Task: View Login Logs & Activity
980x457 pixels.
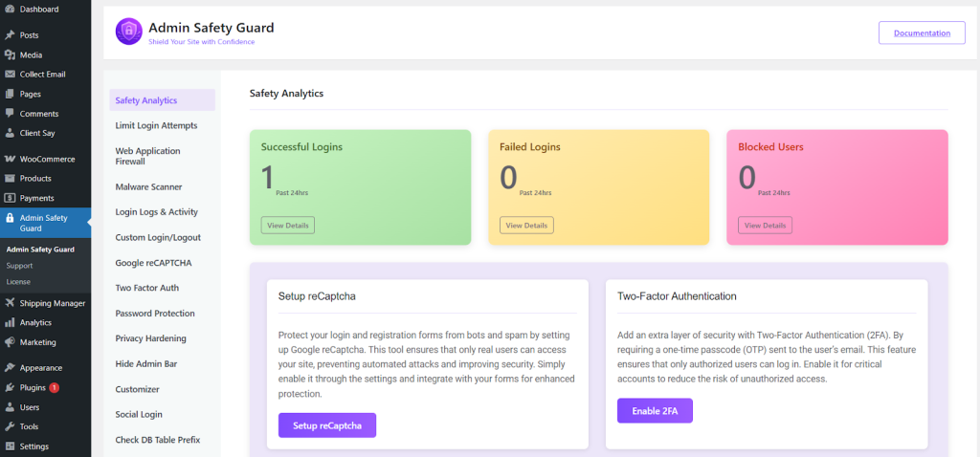Action: (x=156, y=211)
